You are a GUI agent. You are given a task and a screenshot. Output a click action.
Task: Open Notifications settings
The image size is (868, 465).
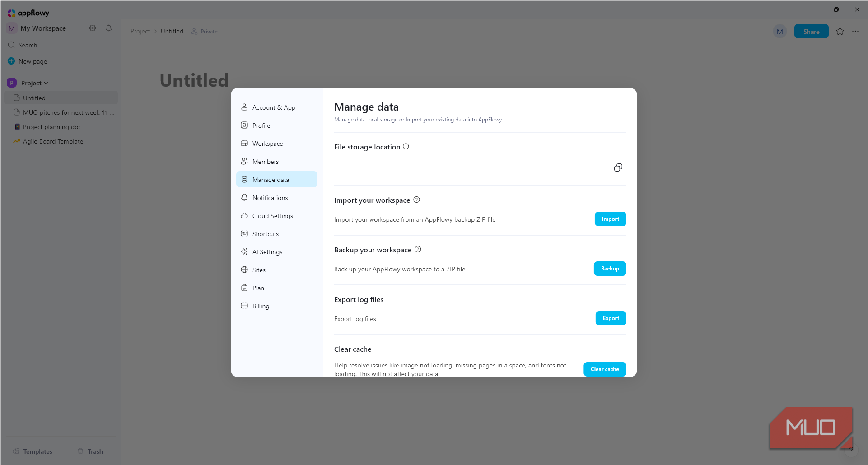[277, 198]
